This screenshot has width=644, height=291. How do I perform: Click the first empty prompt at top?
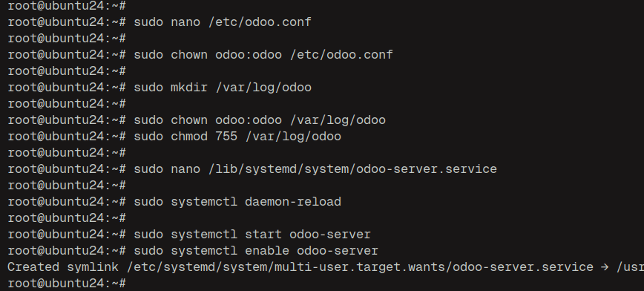pyautogui.click(x=67, y=6)
